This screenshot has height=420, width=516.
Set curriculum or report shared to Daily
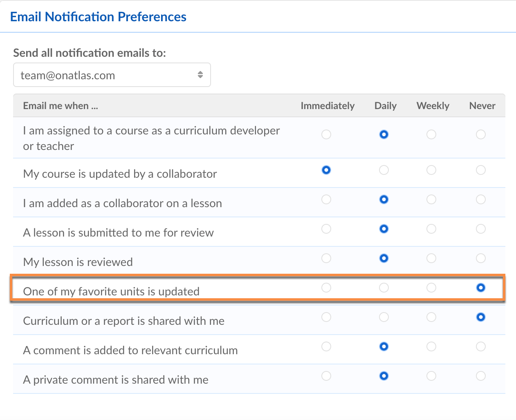(x=384, y=317)
